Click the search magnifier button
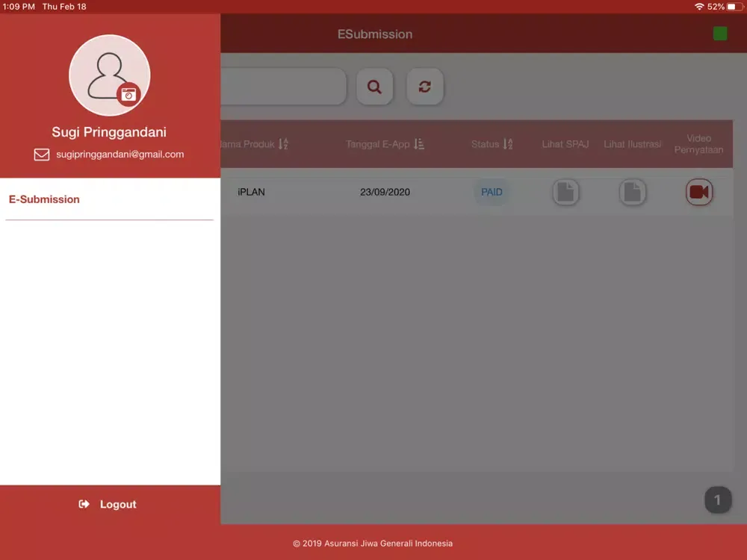The image size is (747, 560). tap(374, 87)
